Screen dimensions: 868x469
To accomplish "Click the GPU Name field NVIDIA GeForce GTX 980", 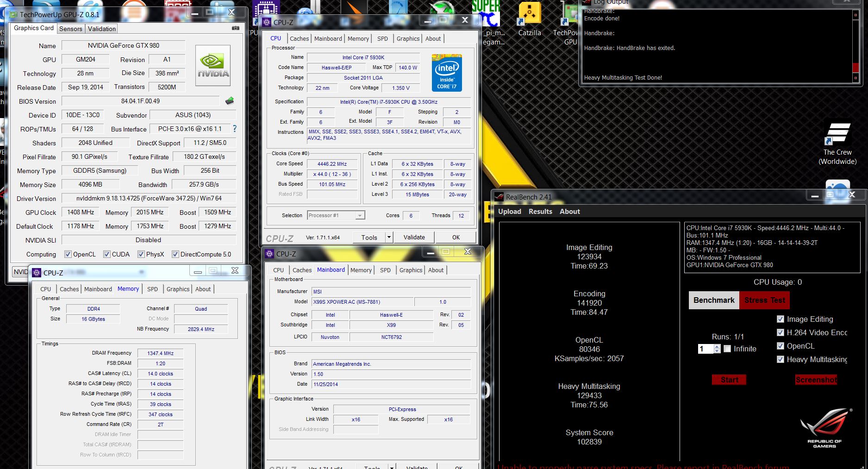I will click(124, 45).
